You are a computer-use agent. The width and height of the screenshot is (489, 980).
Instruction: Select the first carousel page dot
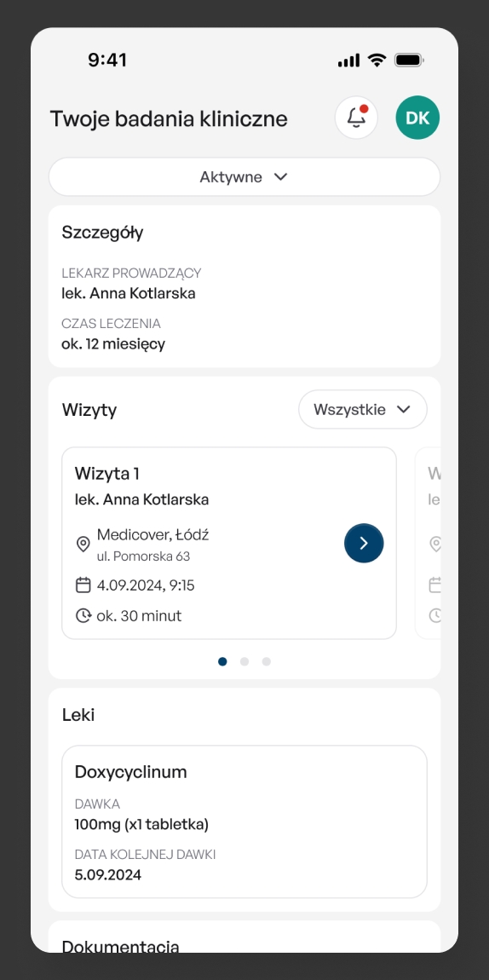(x=222, y=662)
